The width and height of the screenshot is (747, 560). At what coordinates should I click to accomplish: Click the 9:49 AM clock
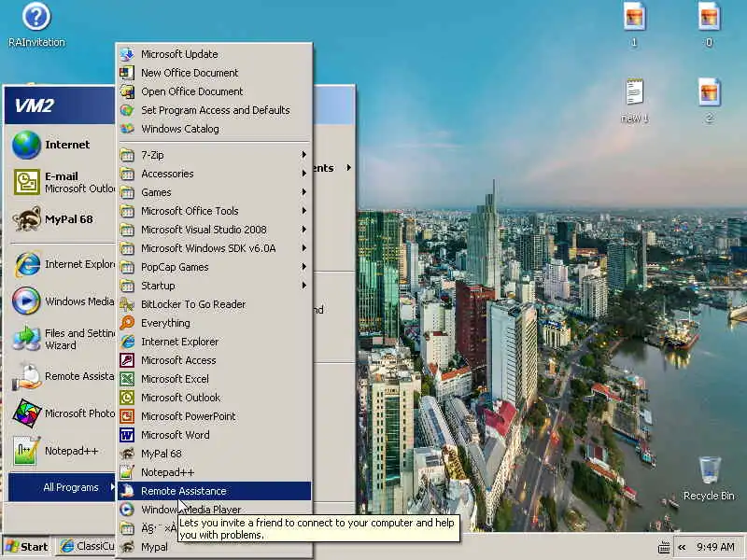[715, 547]
